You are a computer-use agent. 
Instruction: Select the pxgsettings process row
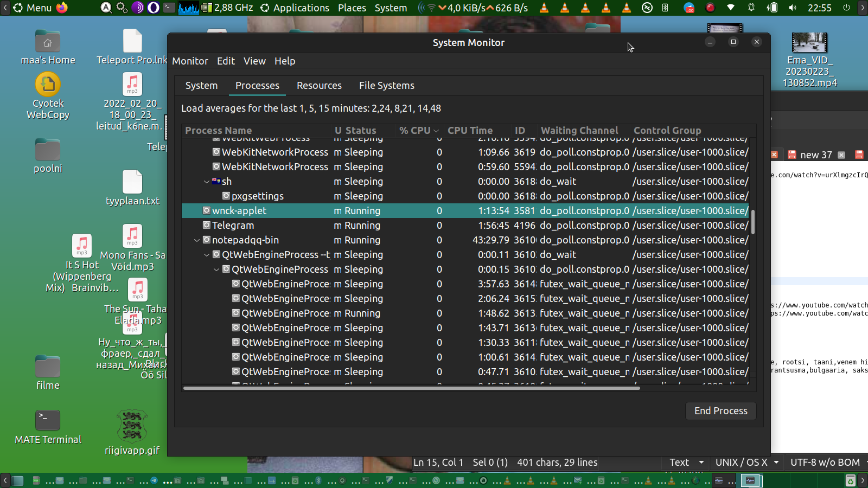[x=258, y=196]
